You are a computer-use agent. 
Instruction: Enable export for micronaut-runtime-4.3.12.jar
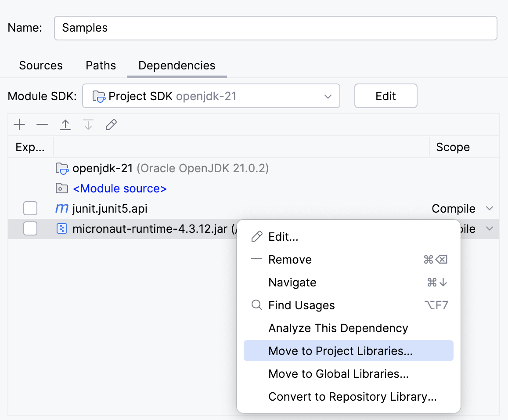coord(30,229)
